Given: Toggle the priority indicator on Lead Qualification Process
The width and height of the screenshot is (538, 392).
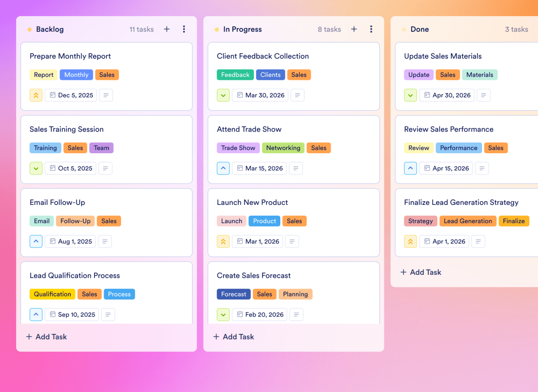Looking at the screenshot, I should coord(36,314).
